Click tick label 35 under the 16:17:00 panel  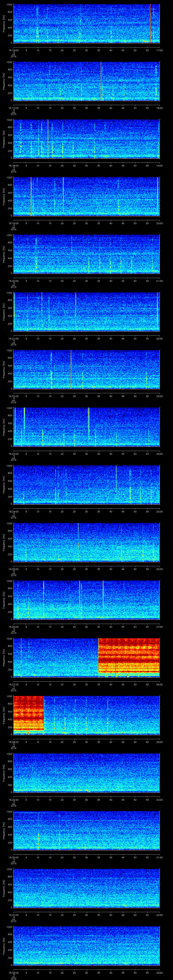[98, 108]
